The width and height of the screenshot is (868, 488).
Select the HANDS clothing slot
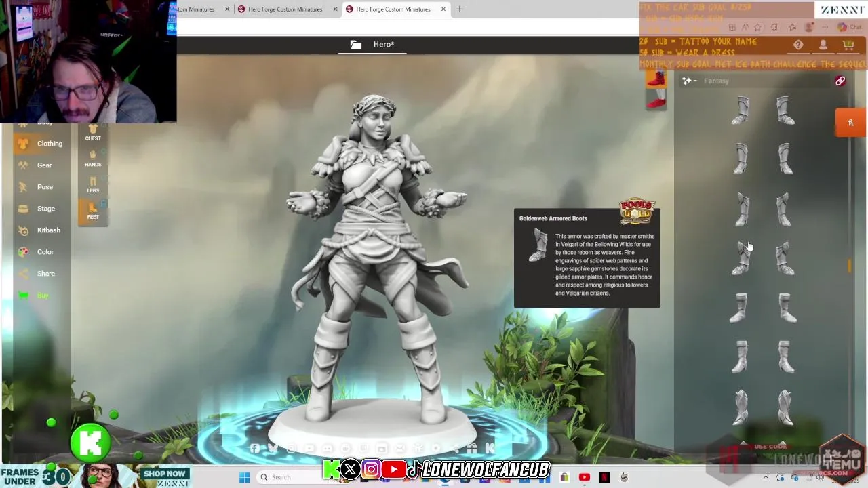click(x=93, y=159)
